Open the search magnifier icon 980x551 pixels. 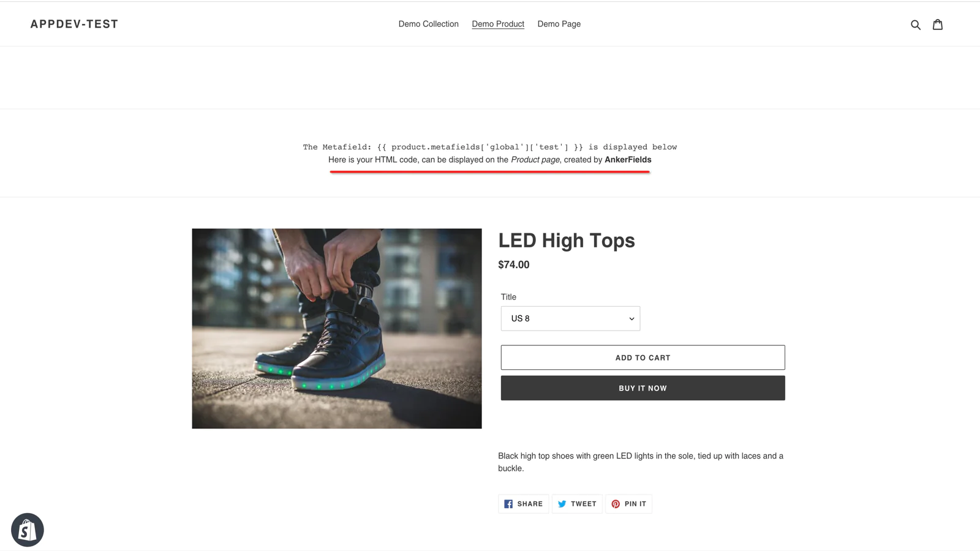click(916, 24)
